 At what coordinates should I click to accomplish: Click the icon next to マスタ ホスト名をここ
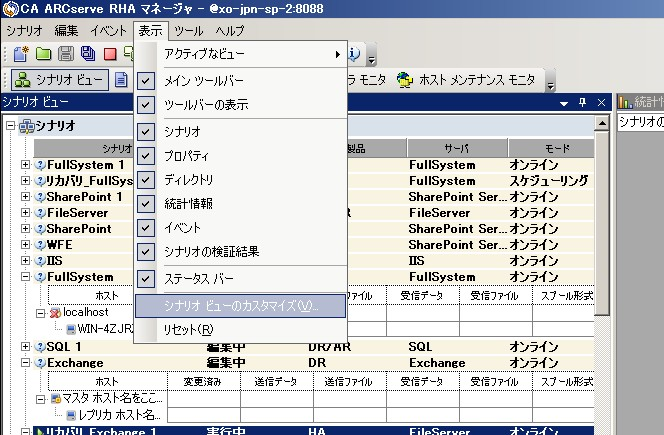coord(55,399)
